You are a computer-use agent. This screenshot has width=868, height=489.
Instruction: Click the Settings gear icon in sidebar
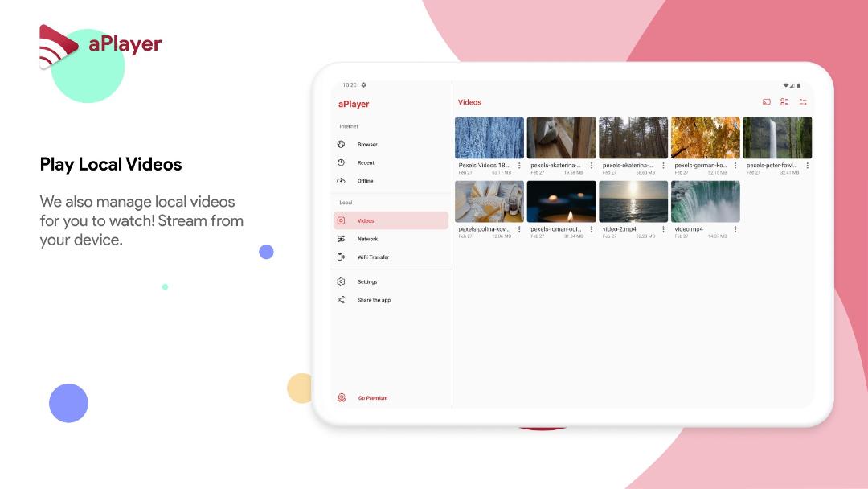341,281
